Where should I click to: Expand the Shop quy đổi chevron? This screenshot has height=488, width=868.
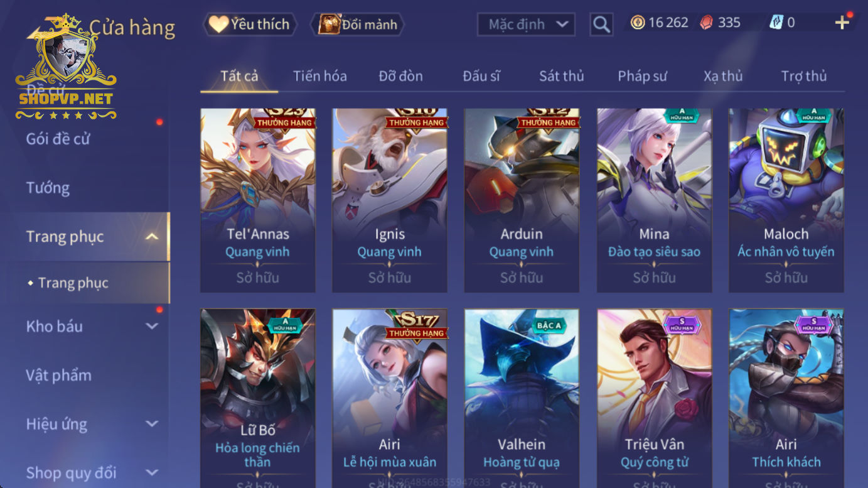(x=152, y=472)
